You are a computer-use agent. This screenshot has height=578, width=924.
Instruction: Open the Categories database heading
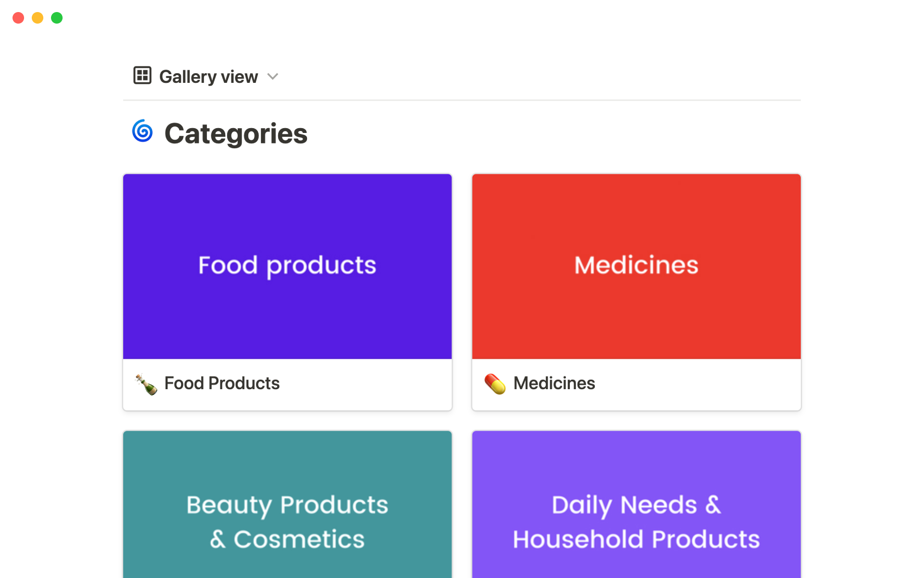[236, 133]
